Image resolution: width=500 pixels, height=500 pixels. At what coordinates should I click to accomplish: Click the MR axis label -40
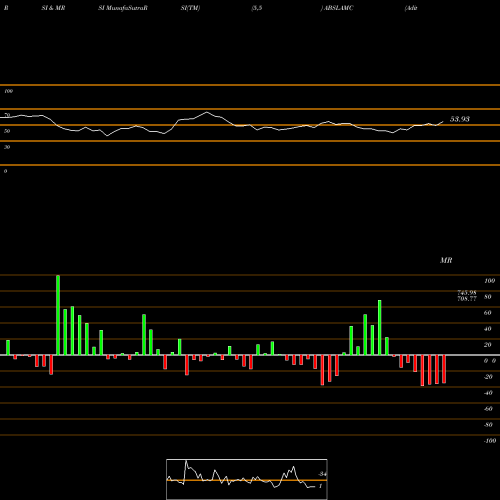(x=488, y=393)
